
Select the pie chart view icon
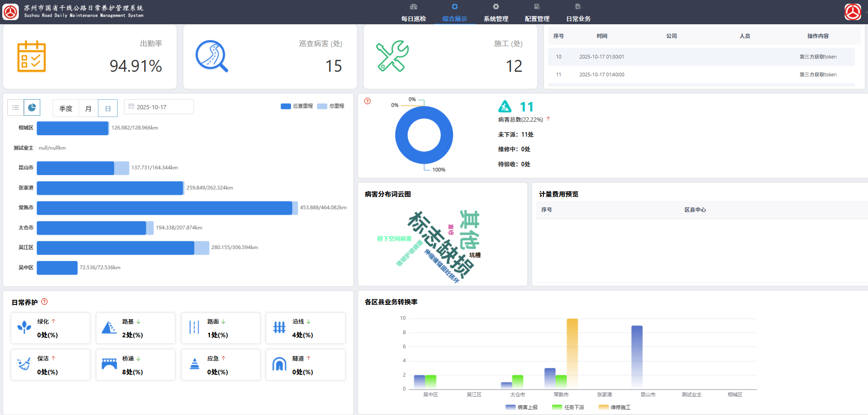click(x=32, y=108)
